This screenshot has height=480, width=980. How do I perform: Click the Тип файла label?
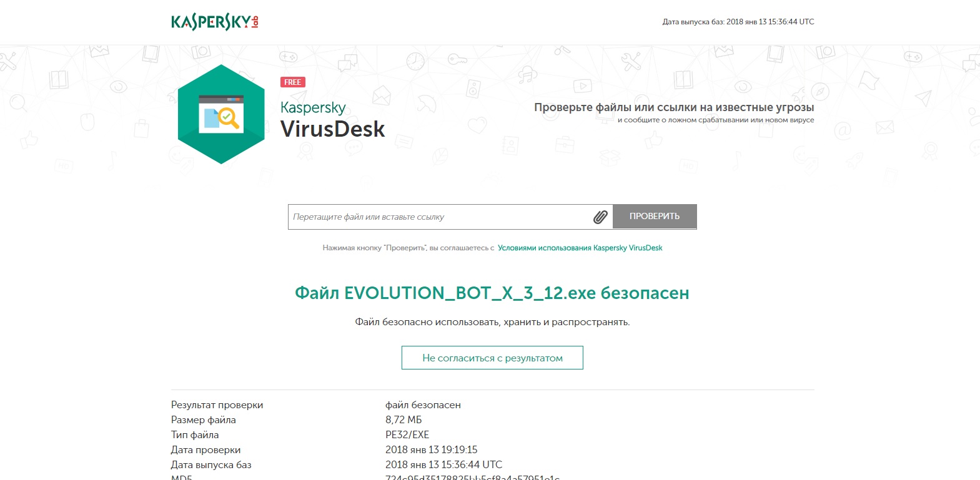point(195,435)
